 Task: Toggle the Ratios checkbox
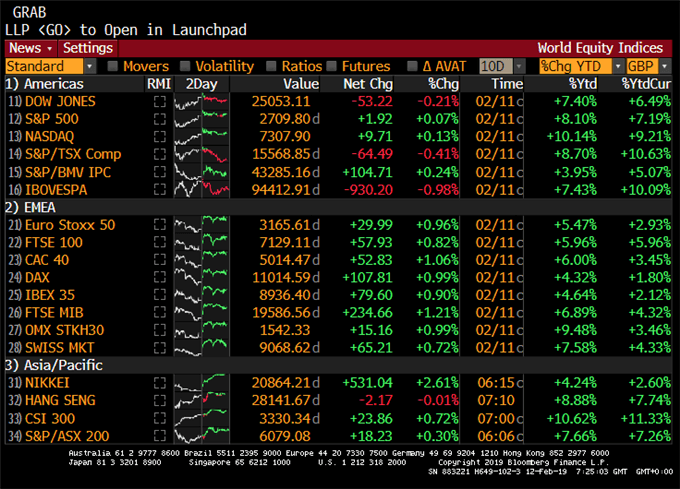click(271, 66)
